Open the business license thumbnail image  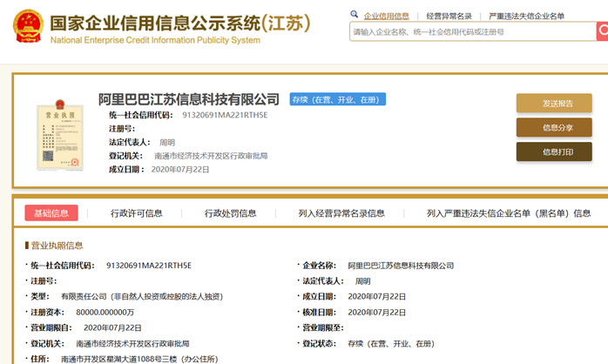click(x=60, y=135)
